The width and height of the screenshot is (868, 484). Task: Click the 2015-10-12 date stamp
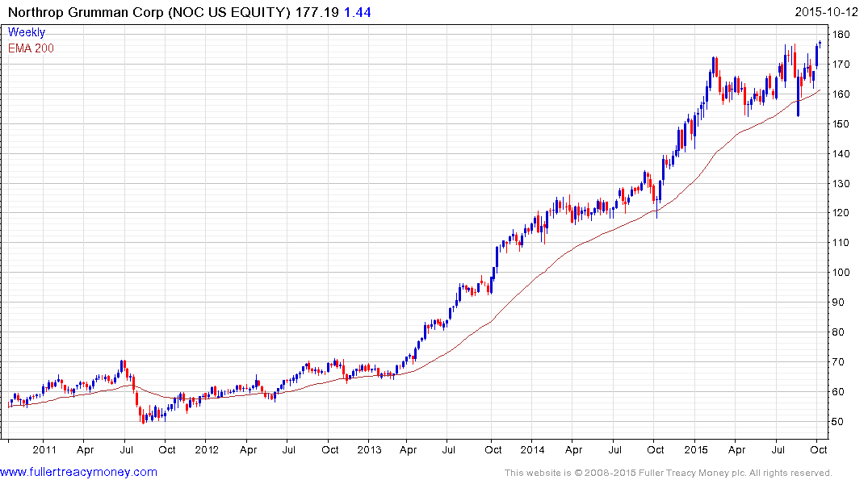(826, 12)
